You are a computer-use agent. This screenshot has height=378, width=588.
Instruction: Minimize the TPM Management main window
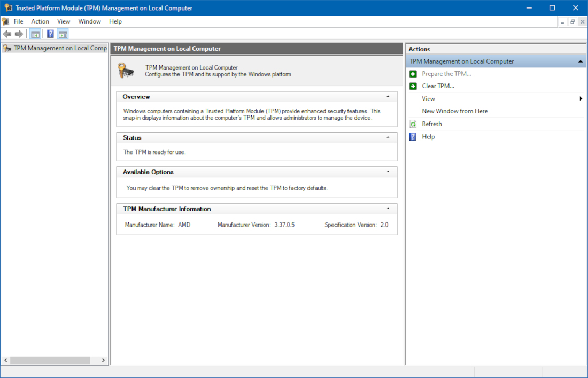529,8
